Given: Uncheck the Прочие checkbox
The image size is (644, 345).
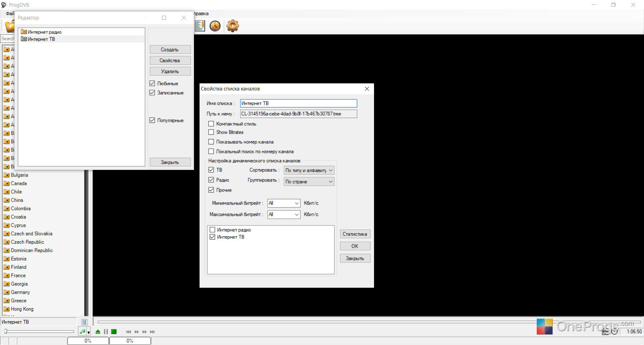Looking at the screenshot, I should (211, 190).
